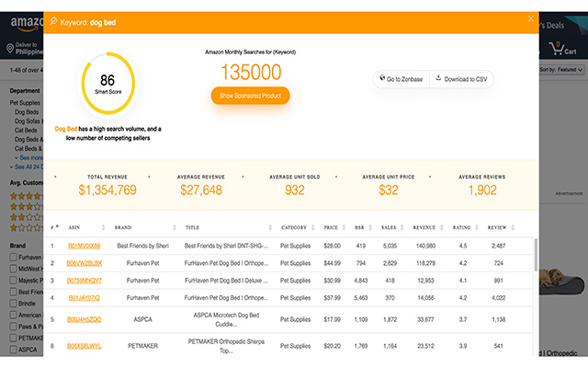Click Average Revenue value $27,648
This screenshot has height=368, width=588.
point(201,190)
